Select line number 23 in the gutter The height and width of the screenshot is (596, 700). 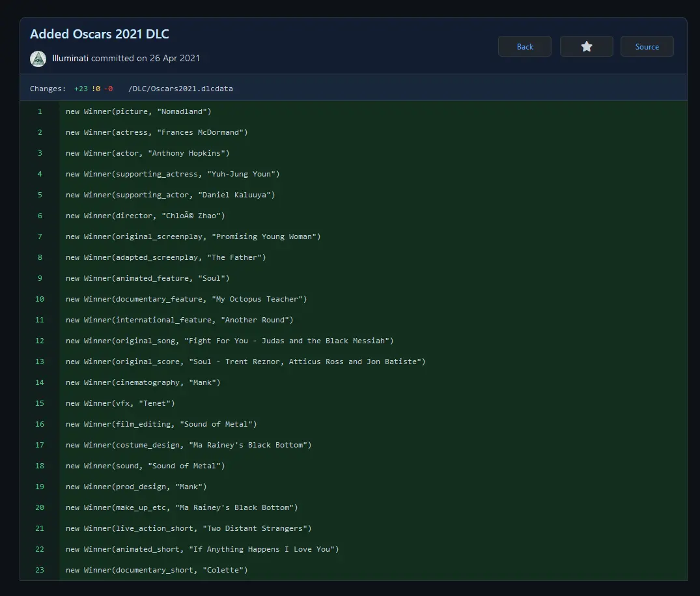click(x=40, y=570)
